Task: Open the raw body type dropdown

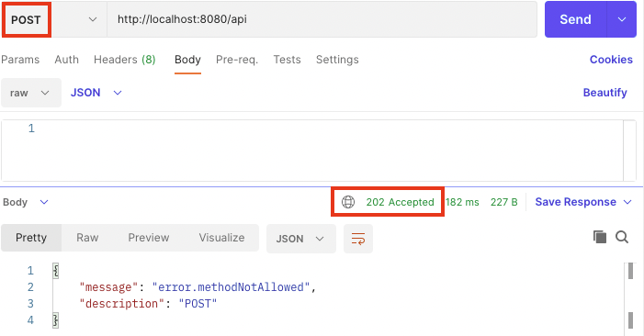Action: click(31, 93)
